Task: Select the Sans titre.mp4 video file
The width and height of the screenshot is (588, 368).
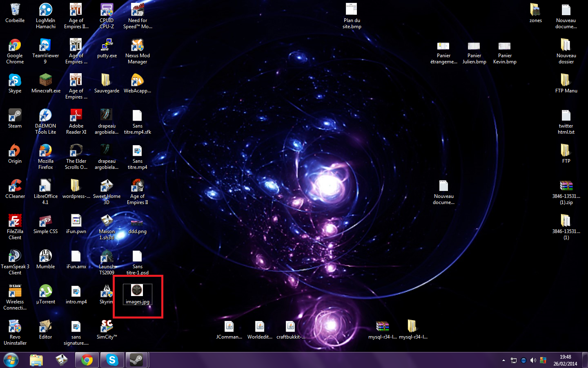Action: coord(138,157)
